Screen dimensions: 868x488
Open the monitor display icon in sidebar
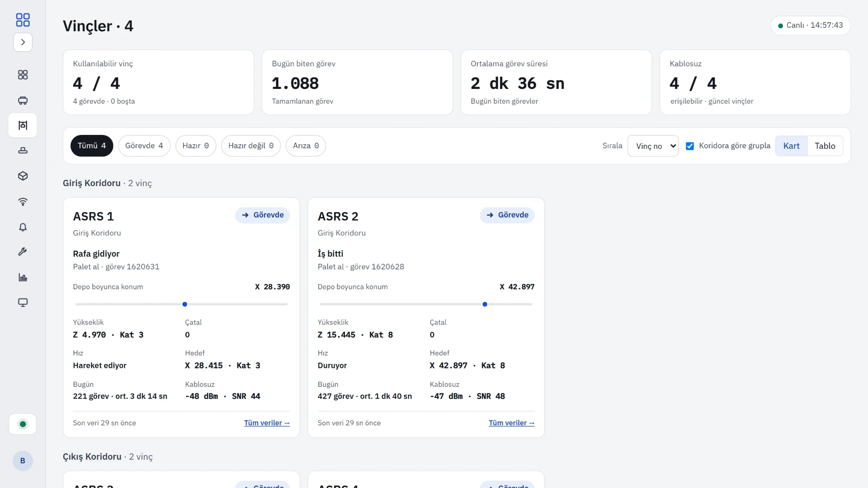tap(23, 302)
